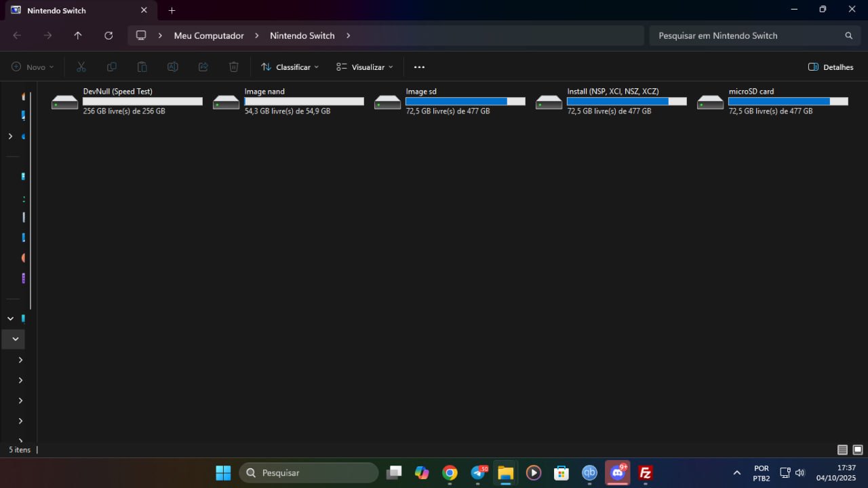Go back with the left arrow
The width and height of the screenshot is (868, 488).
pos(17,35)
